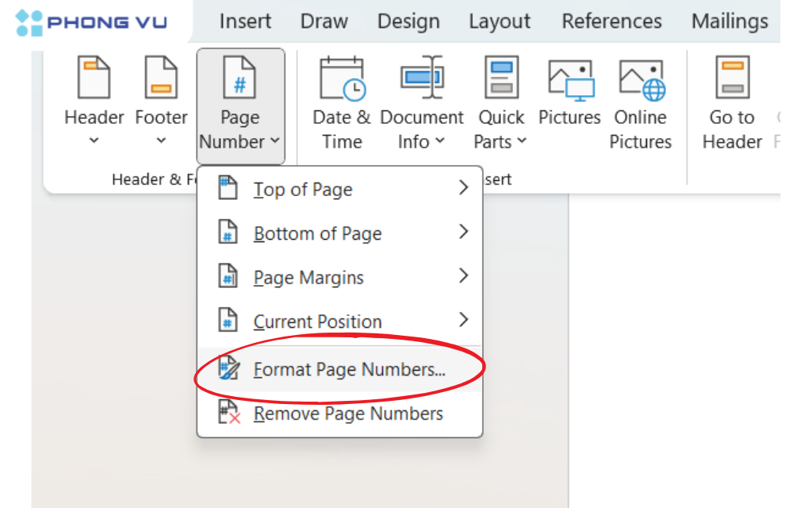812x508 pixels.
Task: Click the Online Pictures icon
Action: pyautogui.click(x=640, y=77)
